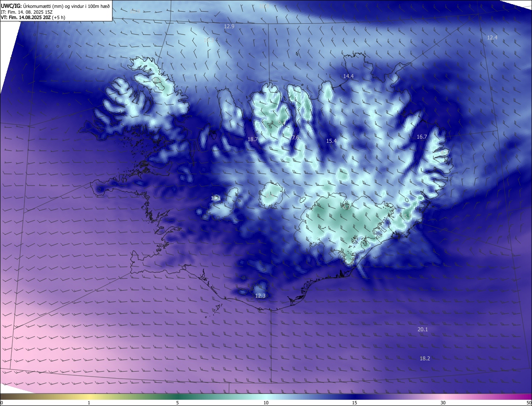The height and width of the screenshot is (406, 532).
Task: Click the 10 tick label on the color scale
Action: 266,403
